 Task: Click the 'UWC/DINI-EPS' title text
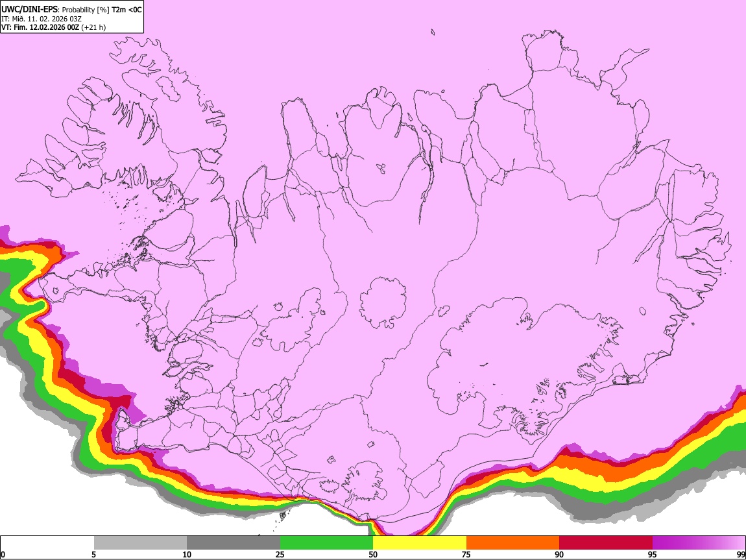(x=29, y=10)
